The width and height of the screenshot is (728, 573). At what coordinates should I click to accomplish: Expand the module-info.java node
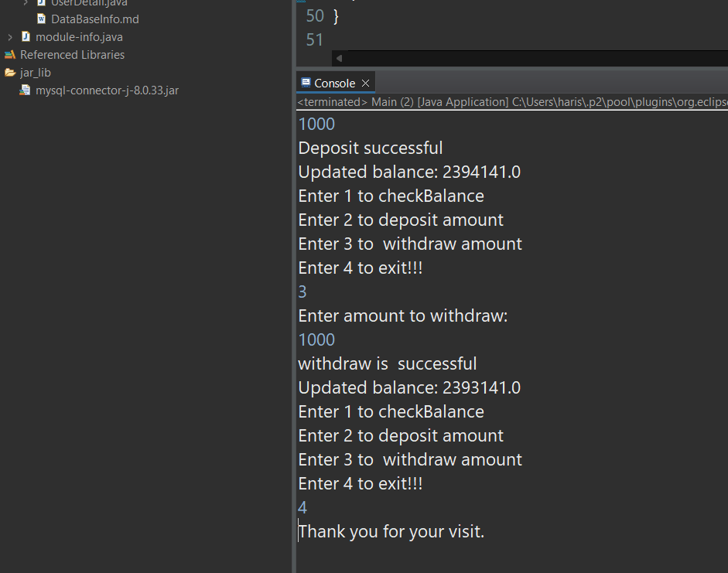point(10,37)
